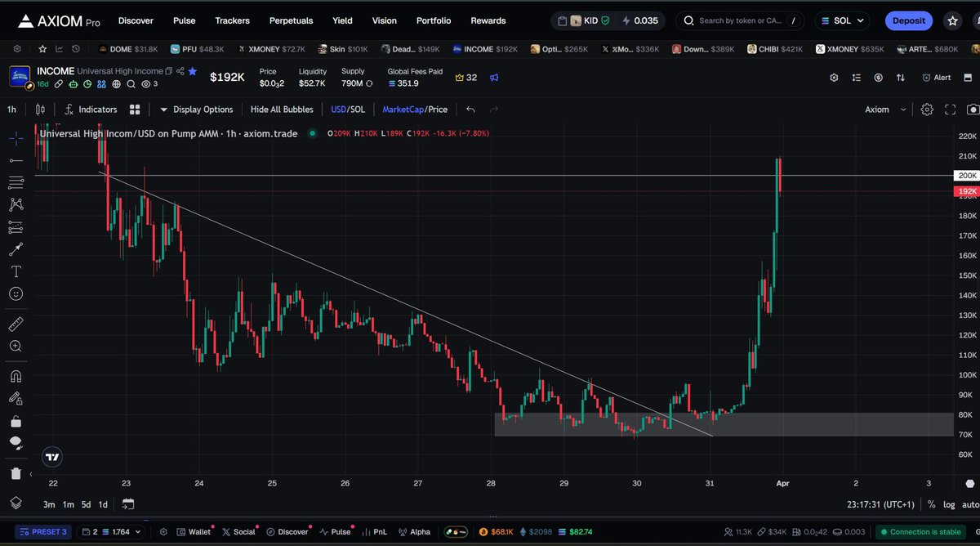Delete drawings with trash icon
Viewport: 980px width, 546px height.
click(x=16, y=473)
